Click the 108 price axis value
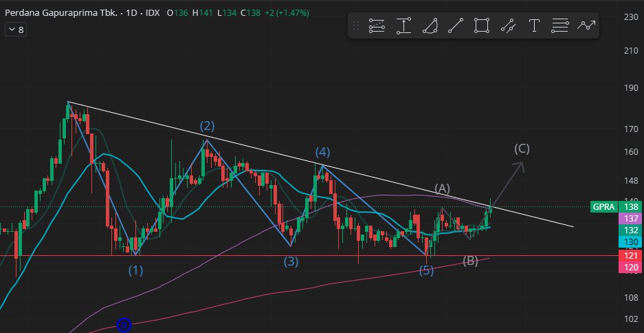Viewport: 644px width, 333px height. click(631, 297)
